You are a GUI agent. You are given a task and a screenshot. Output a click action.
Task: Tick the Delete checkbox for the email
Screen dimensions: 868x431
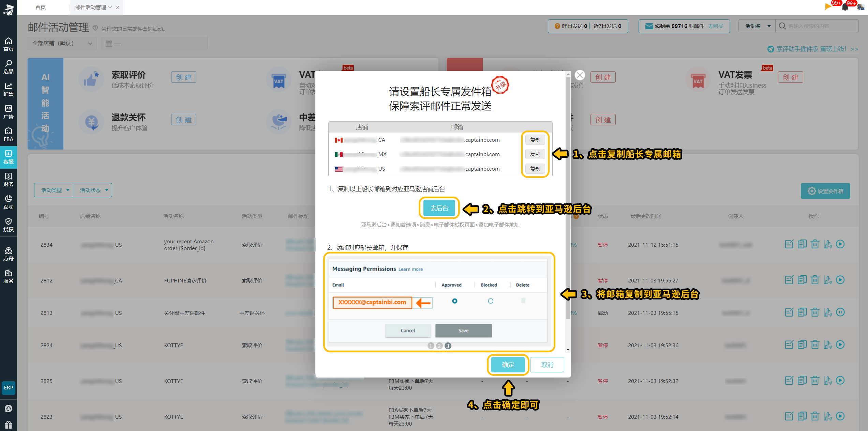(523, 301)
